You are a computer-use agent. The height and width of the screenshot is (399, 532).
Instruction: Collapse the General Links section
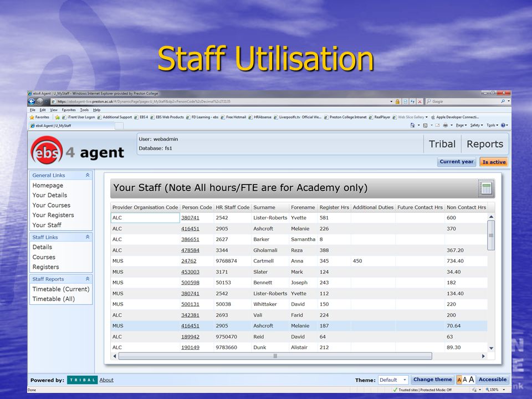(x=88, y=175)
